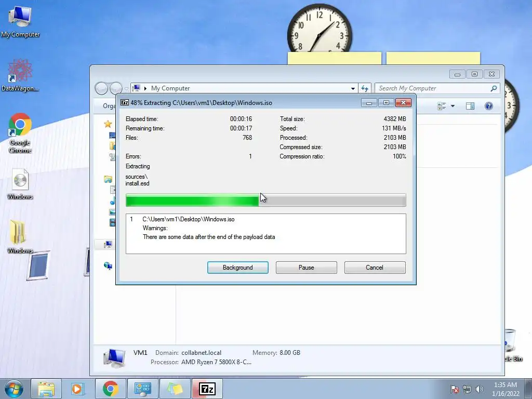Screen dimensions: 532x399
Task: Cancel the extraction
Action: pos(375,268)
